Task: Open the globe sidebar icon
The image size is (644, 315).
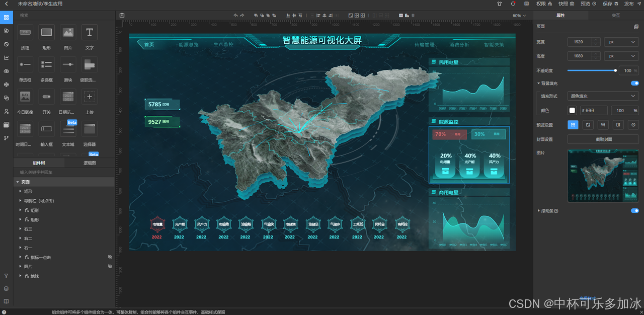Action: (7, 44)
